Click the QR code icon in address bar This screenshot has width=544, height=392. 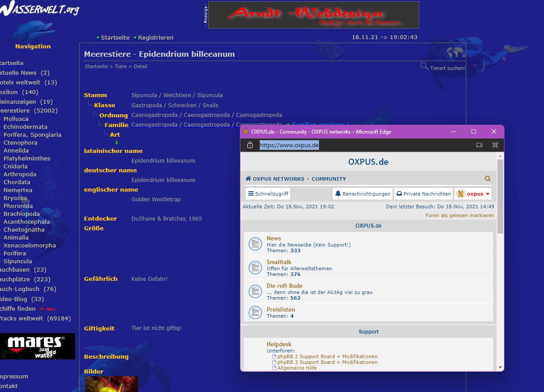point(495,145)
